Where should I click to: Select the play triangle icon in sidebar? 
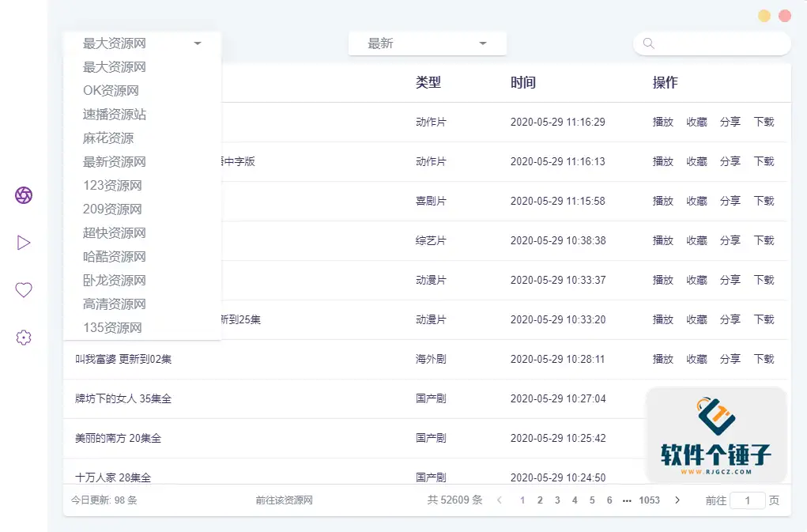(x=23, y=242)
